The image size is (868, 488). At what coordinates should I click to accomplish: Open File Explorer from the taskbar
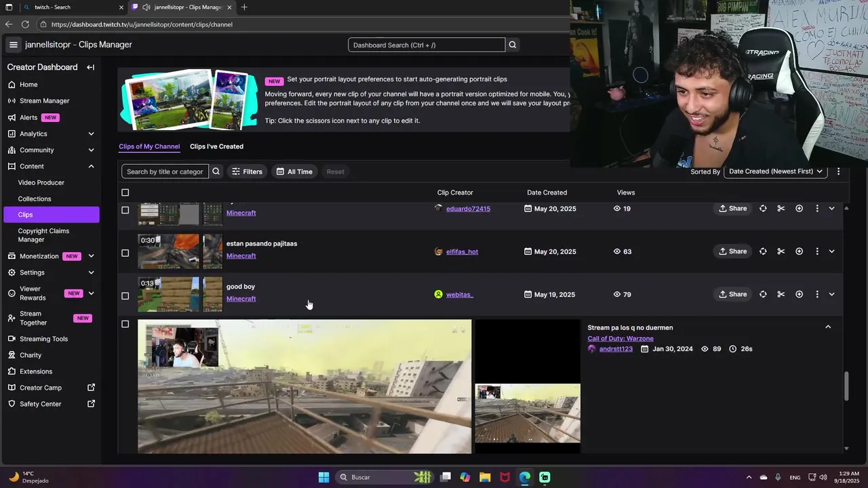485,477
